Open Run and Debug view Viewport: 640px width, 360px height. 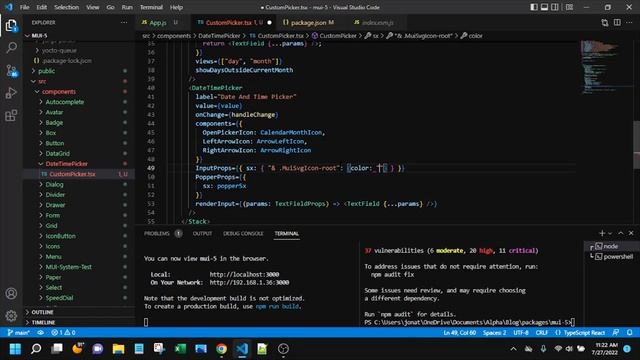[11, 93]
